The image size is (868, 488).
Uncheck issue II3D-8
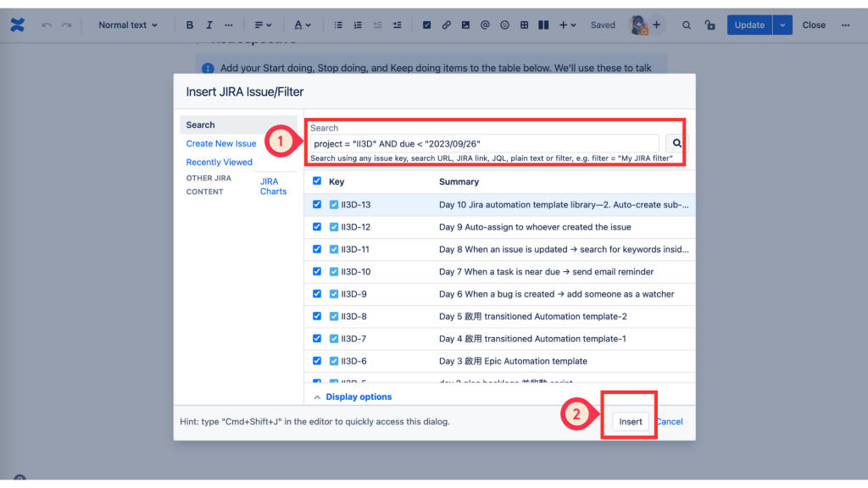click(317, 316)
